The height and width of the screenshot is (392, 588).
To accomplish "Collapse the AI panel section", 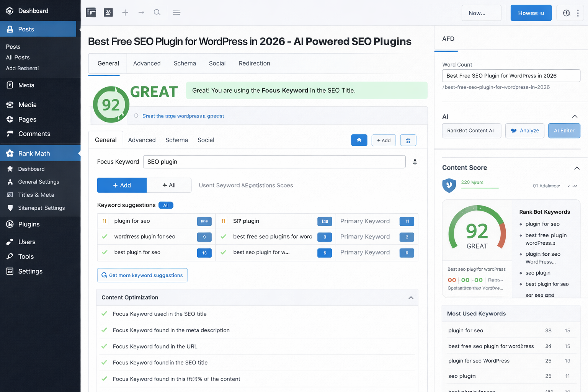I will coord(575,116).
